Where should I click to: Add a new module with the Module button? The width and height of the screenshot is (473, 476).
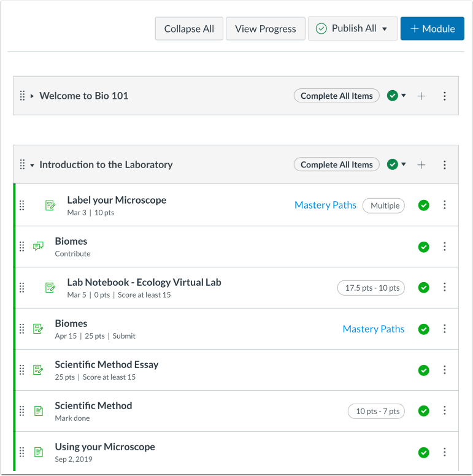pyautogui.click(x=432, y=29)
